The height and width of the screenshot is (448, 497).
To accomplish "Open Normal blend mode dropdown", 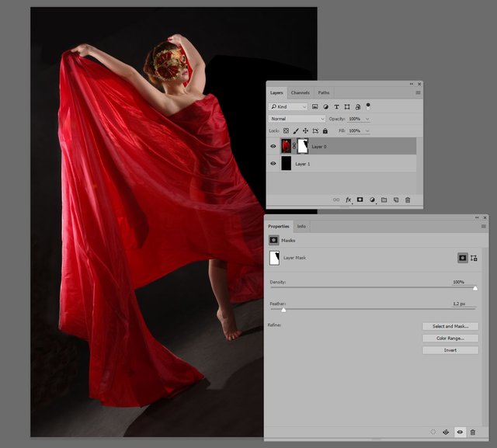I will [297, 119].
